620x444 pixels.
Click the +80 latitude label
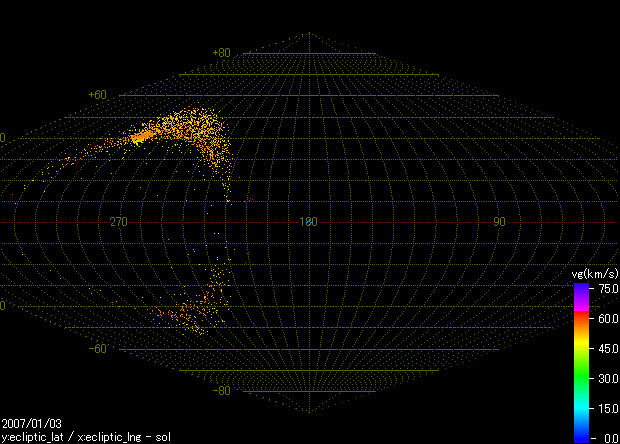click(221, 52)
